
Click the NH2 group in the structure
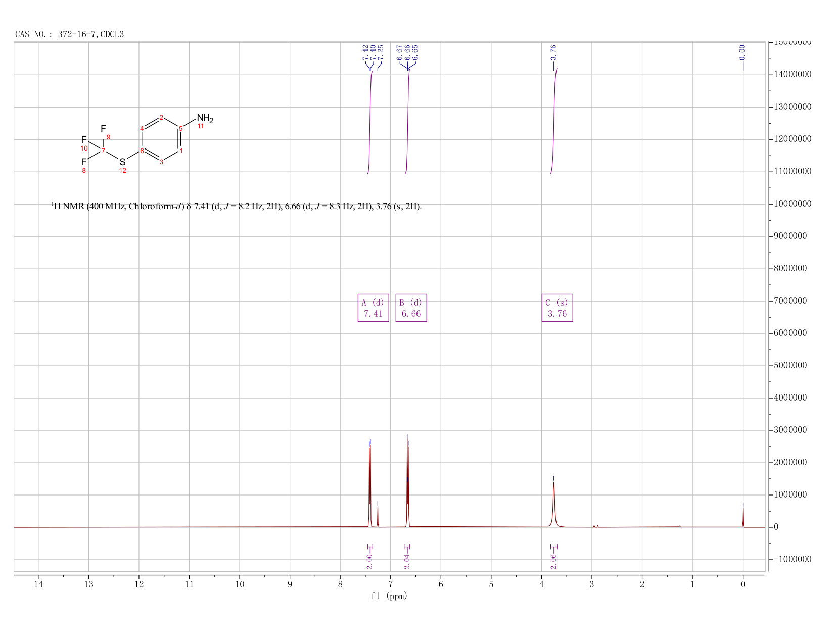205,119
